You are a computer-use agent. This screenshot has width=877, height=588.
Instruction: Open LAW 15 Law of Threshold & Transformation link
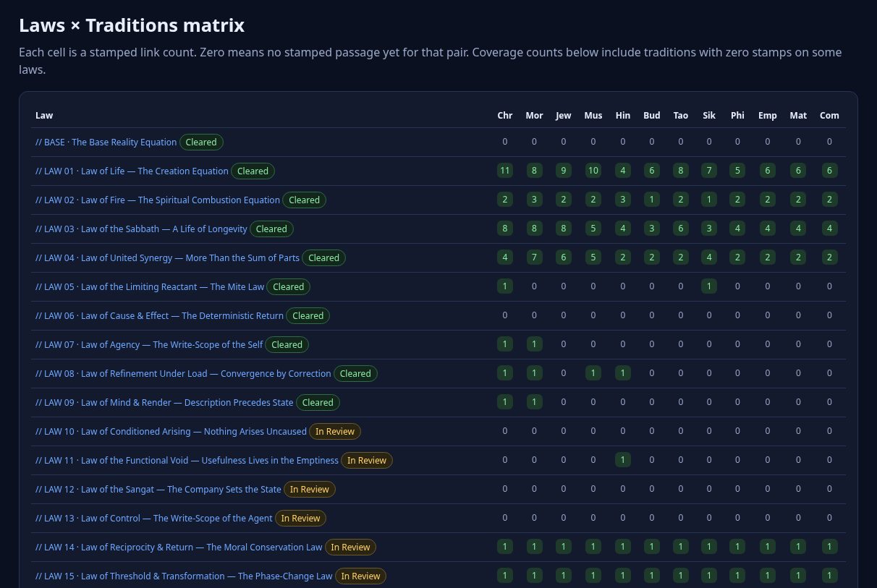point(184,576)
